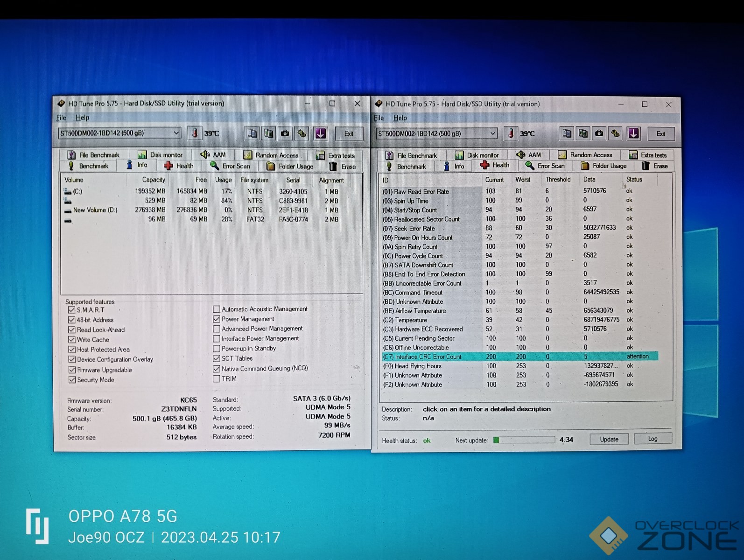Select Head Flying Hours row

[519, 366]
